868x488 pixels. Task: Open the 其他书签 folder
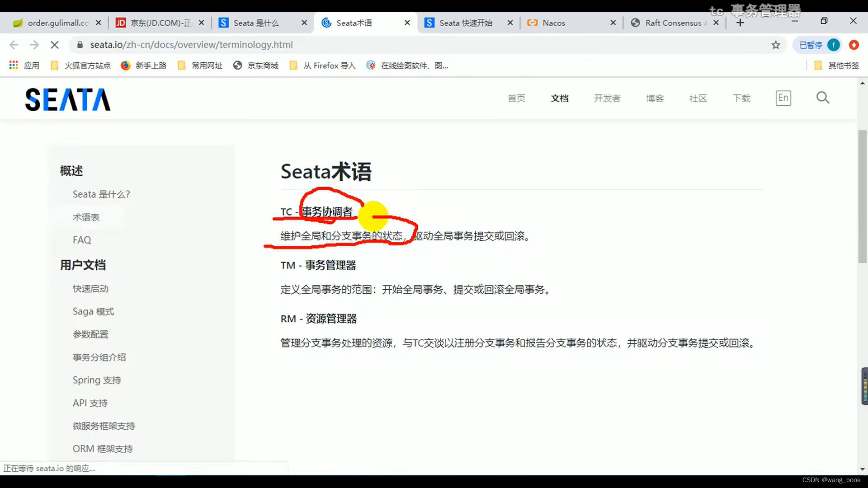coord(837,66)
